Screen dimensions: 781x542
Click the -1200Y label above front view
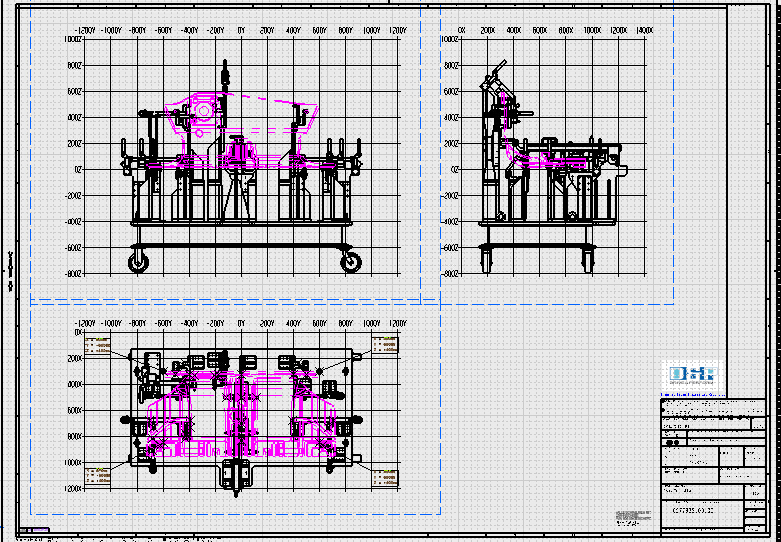(x=85, y=31)
